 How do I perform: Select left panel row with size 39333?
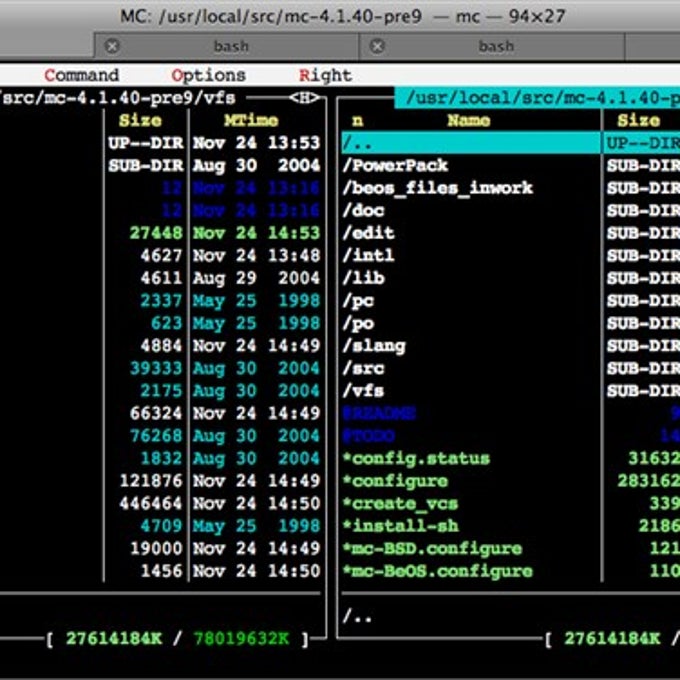160,369
